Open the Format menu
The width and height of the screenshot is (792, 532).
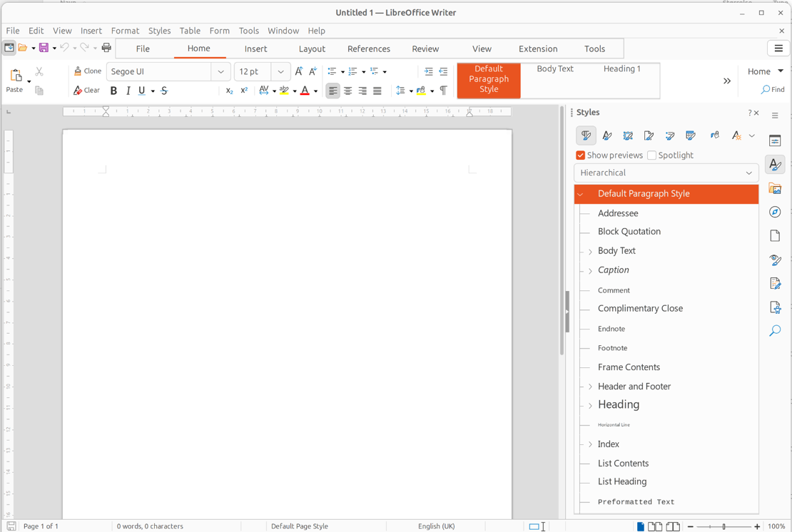(x=125, y=31)
